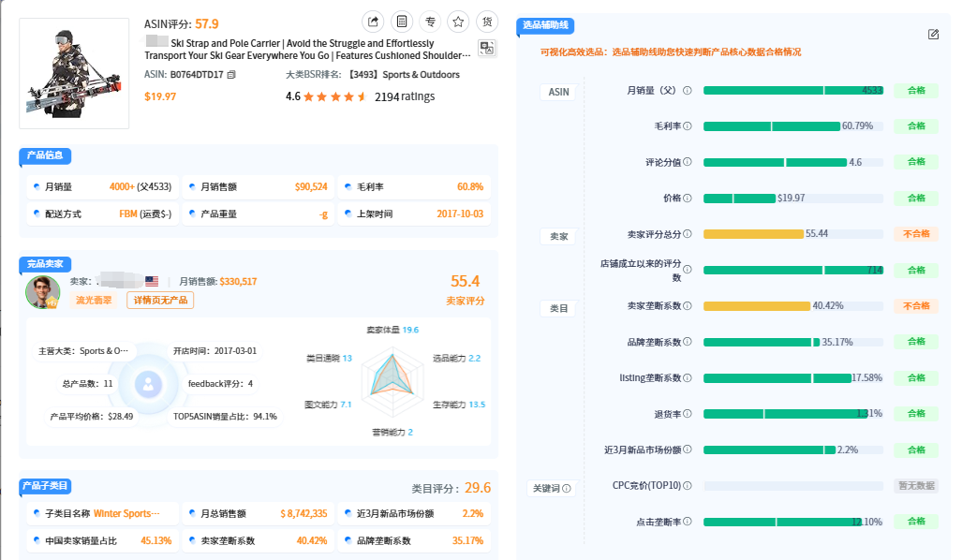Edit 选品辅助线 settings with pencil icon

point(933,35)
